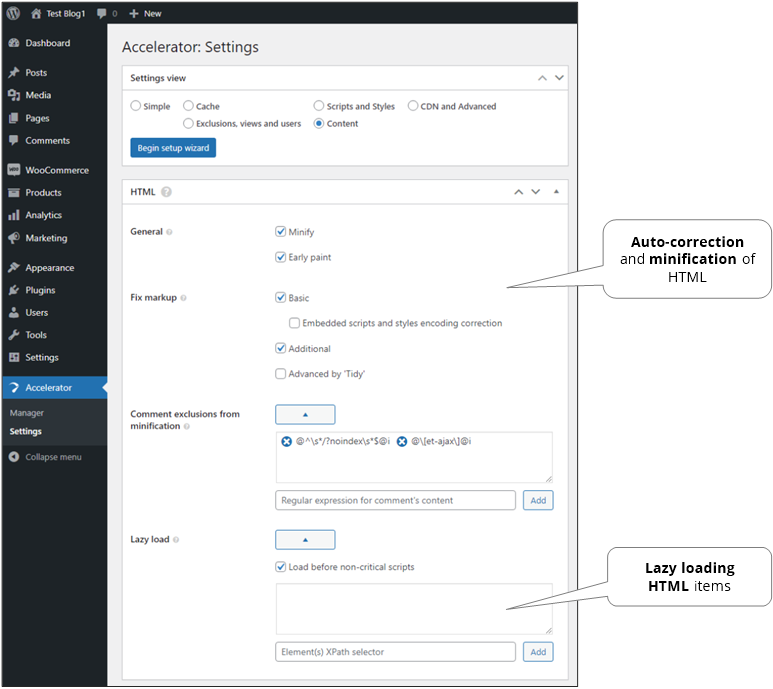Collapse the HTML panel triangle
This screenshot has height=689, width=773.
pos(557,192)
